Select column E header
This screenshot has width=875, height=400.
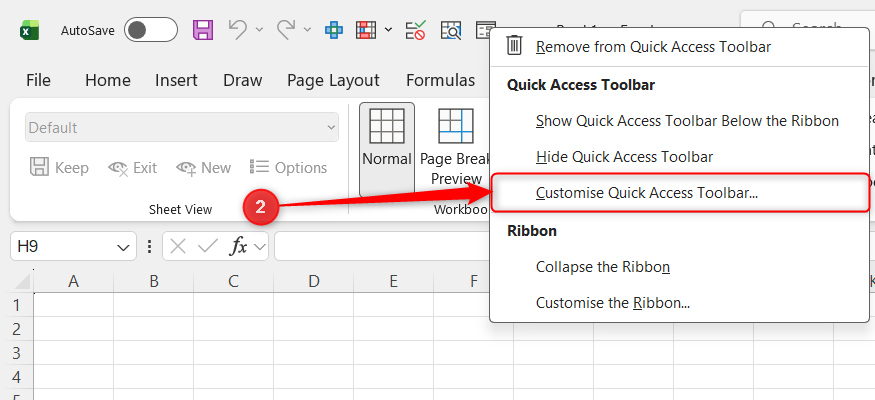(x=393, y=281)
